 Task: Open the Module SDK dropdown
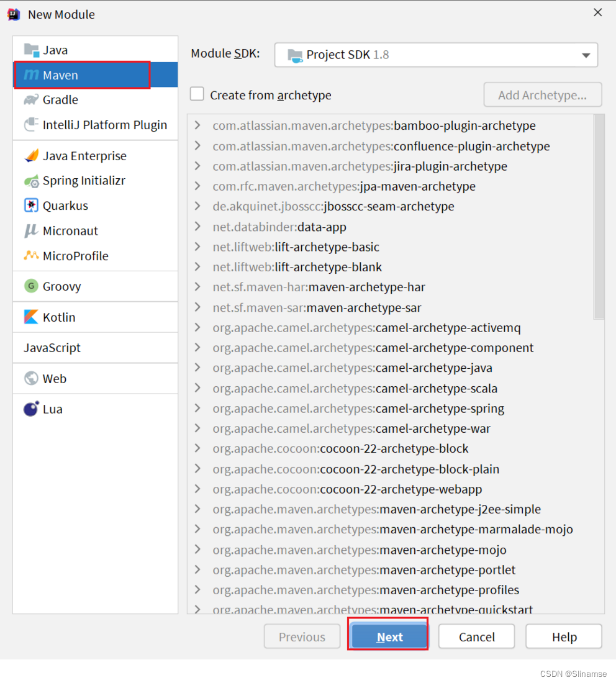tap(436, 55)
